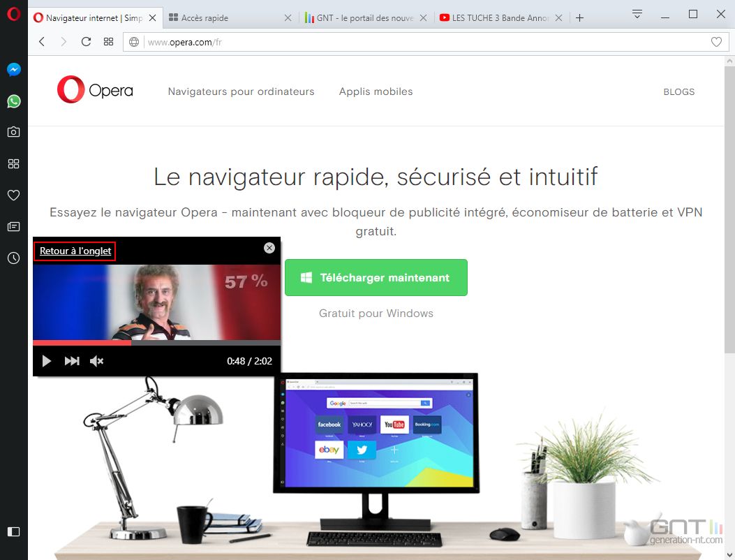Reload the current page

point(86,42)
